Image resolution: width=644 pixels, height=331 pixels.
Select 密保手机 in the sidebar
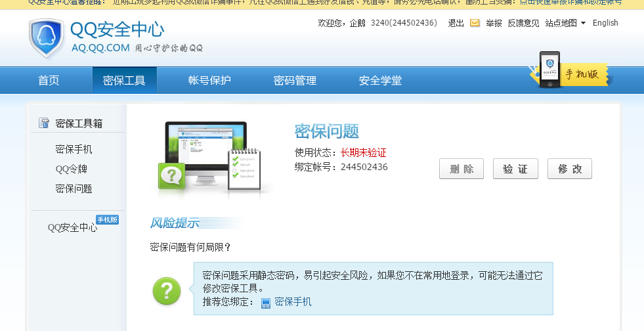coord(74,149)
